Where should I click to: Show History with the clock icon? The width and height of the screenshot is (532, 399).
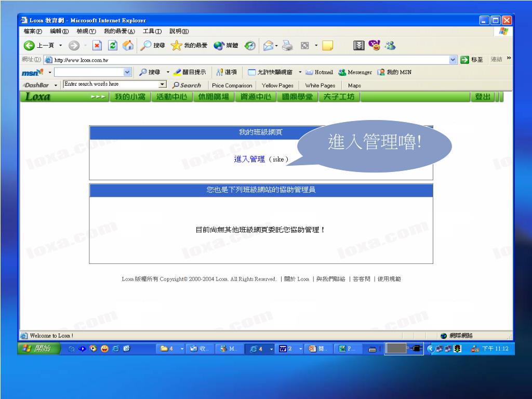tap(250, 46)
